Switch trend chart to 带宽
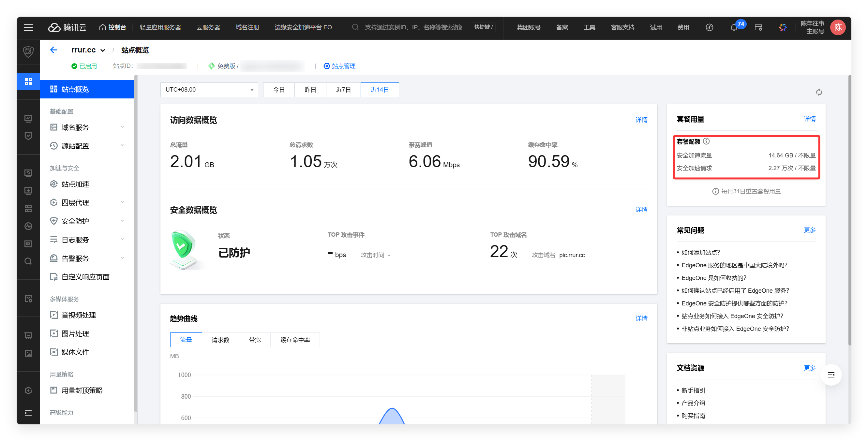Image resolution: width=868 pixels, height=441 pixels. (255, 340)
